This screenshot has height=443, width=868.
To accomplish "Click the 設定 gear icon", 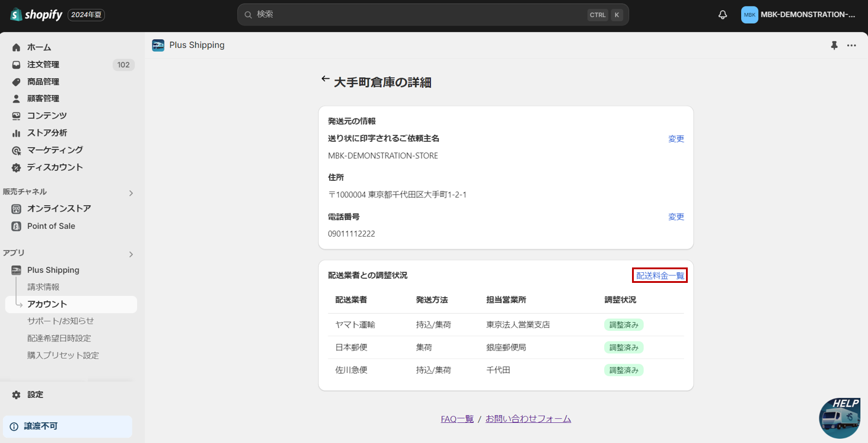I will click(16, 394).
